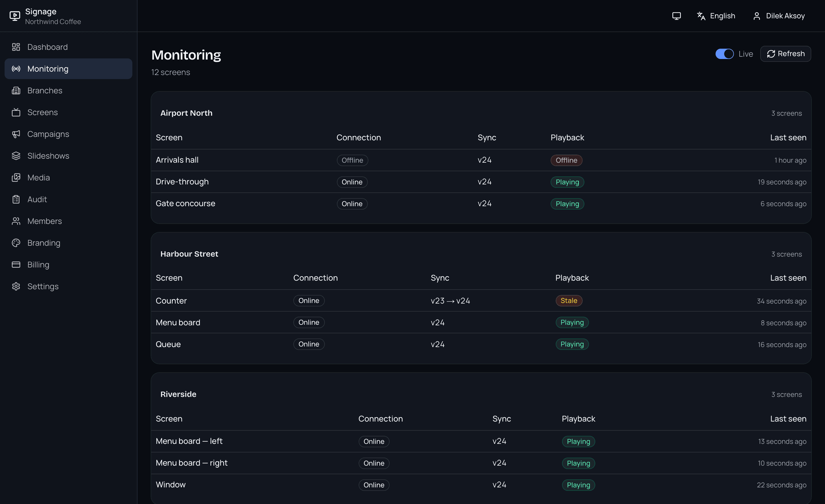Open the Dilek Aksoy user menu
Viewport: 825px width, 504px height.
tap(779, 16)
